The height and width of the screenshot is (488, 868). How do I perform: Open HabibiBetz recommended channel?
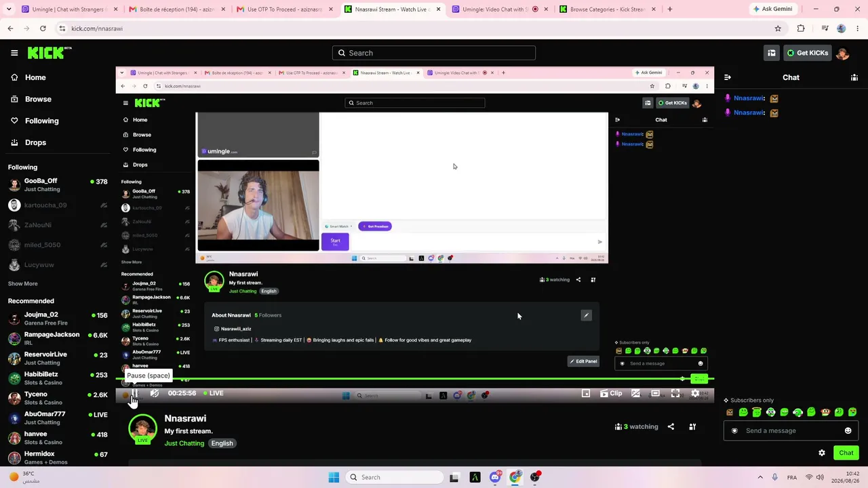coord(58,378)
